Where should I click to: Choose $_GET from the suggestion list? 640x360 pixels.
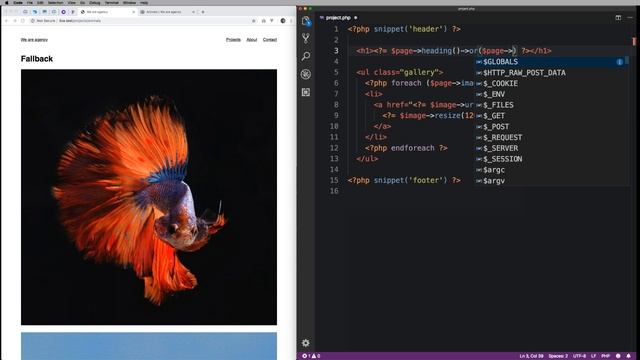click(x=552, y=116)
